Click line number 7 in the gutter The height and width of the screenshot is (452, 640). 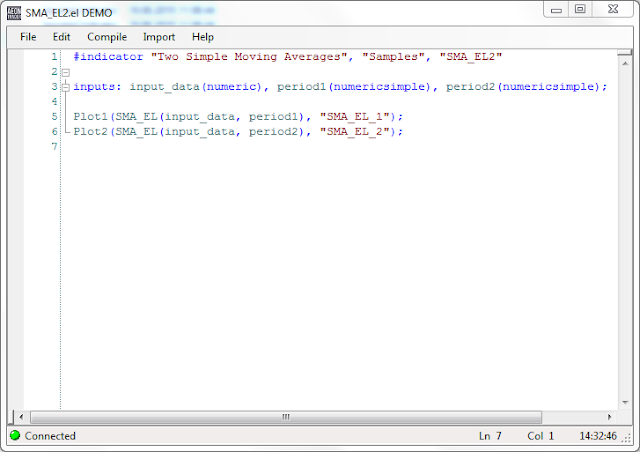[x=54, y=147]
